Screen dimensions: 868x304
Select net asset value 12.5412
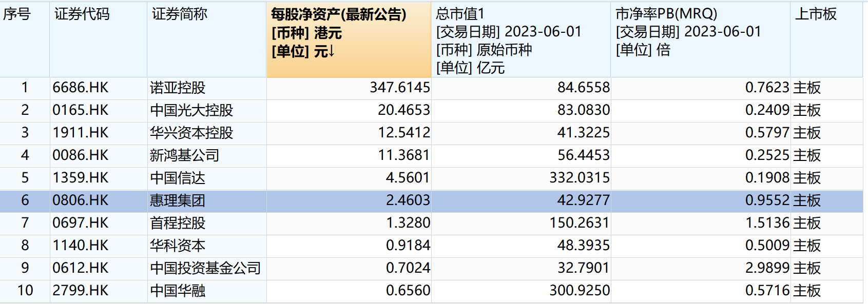coord(404,133)
